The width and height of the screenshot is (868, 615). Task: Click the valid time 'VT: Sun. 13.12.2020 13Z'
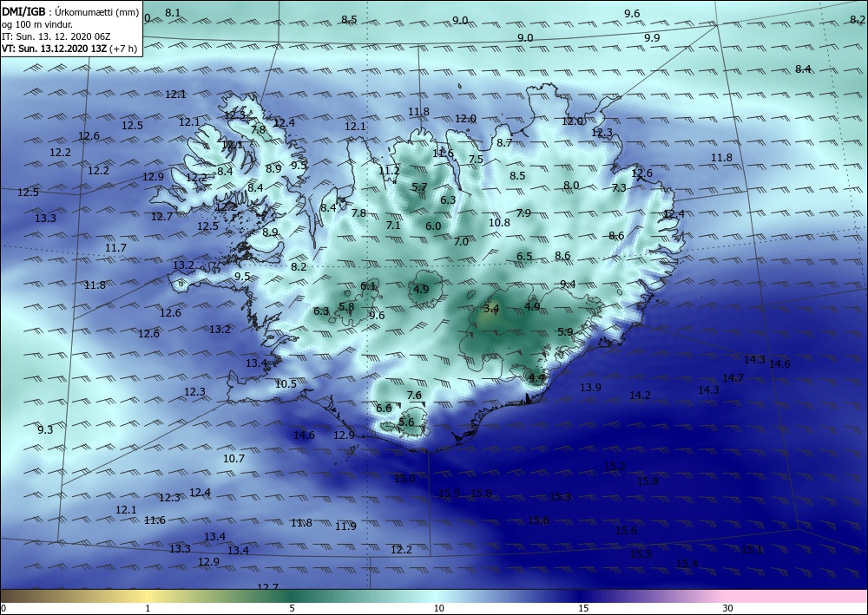pos(54,48)
